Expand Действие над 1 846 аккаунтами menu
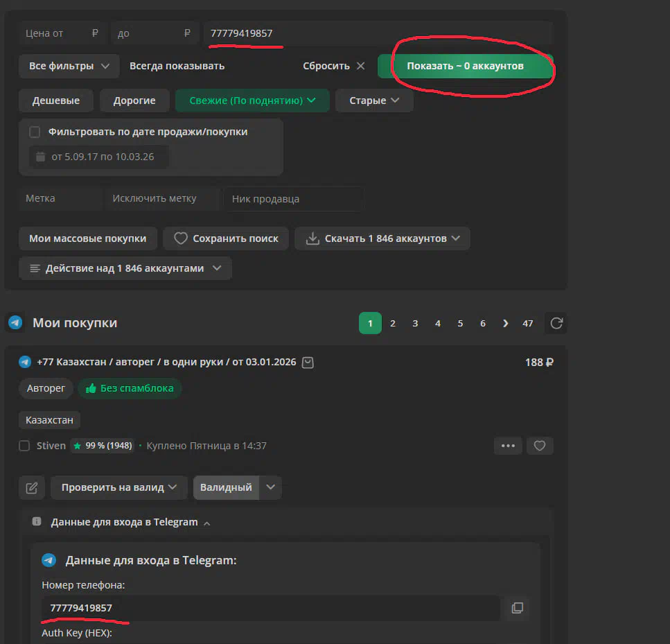 pyautogui.click(x=125, y=268)
